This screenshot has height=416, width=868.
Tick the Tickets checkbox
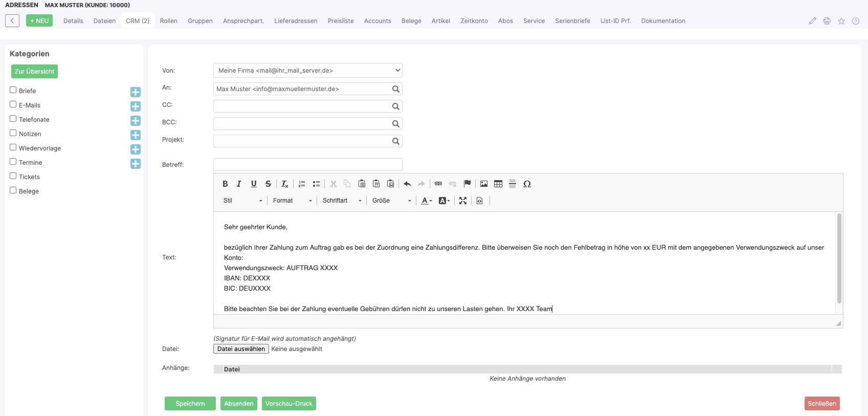coord(13,176)
